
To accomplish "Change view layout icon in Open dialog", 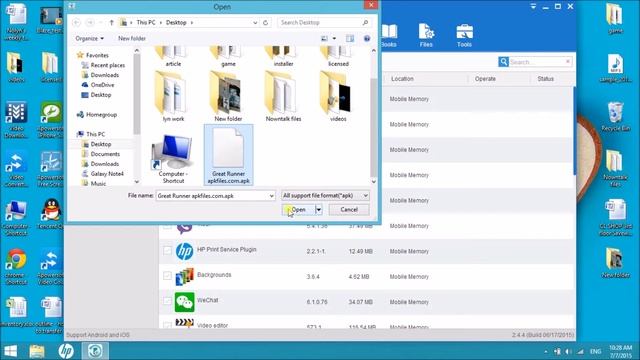I will click(324, 38).
